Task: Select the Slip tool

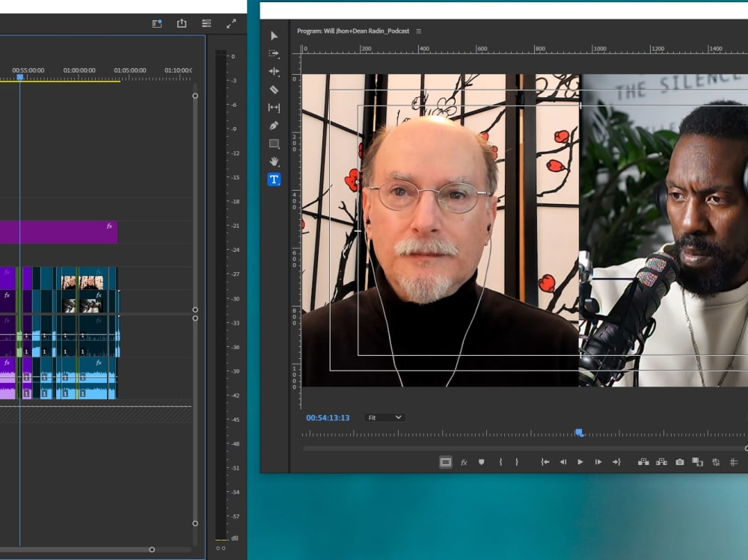Action: point(274,108)
